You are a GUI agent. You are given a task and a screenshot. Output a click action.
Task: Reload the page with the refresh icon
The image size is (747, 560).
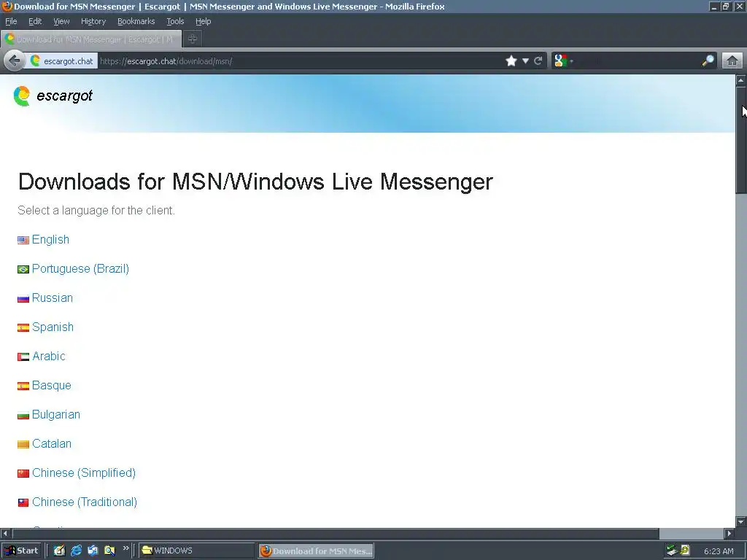click(538, 61)
